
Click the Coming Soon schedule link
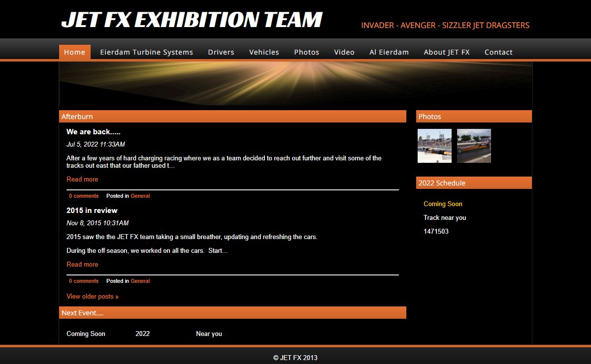[x=443, y=204]
